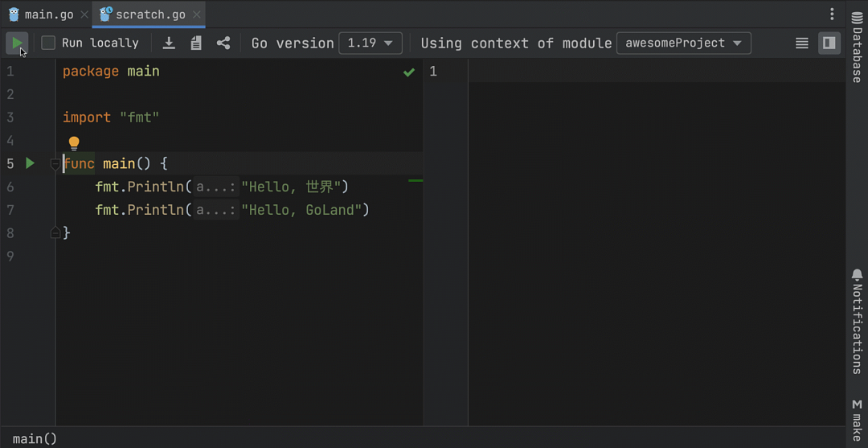Click the format document icon
This screenshot has height=448, width=868.
[196, 43]
